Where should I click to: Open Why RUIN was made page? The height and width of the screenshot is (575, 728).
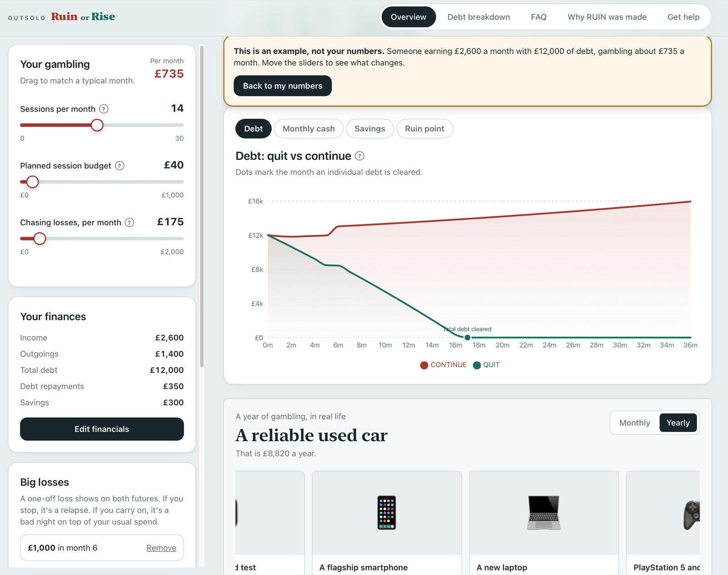click(607, 17)
